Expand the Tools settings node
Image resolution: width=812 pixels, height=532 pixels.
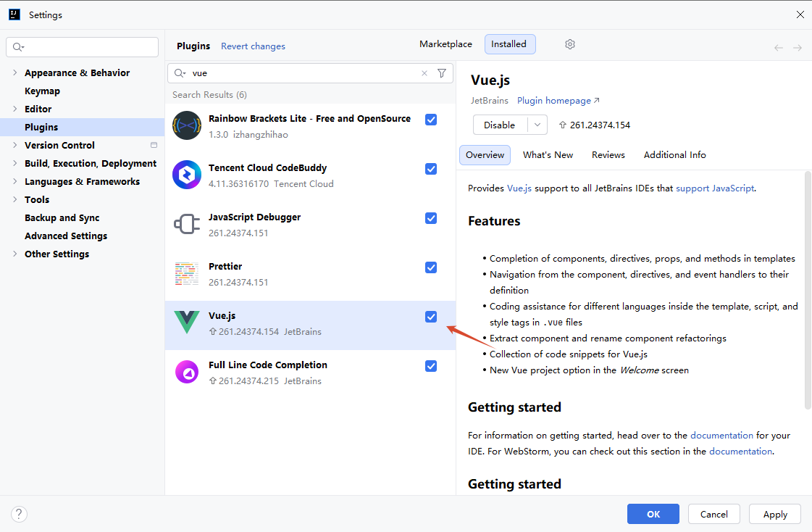(x=14, y=199)
